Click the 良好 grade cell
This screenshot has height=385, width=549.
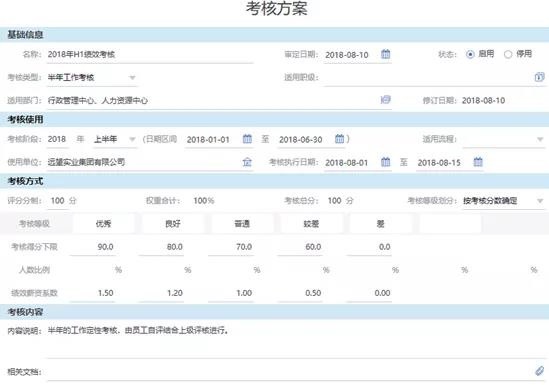point(173,224)
